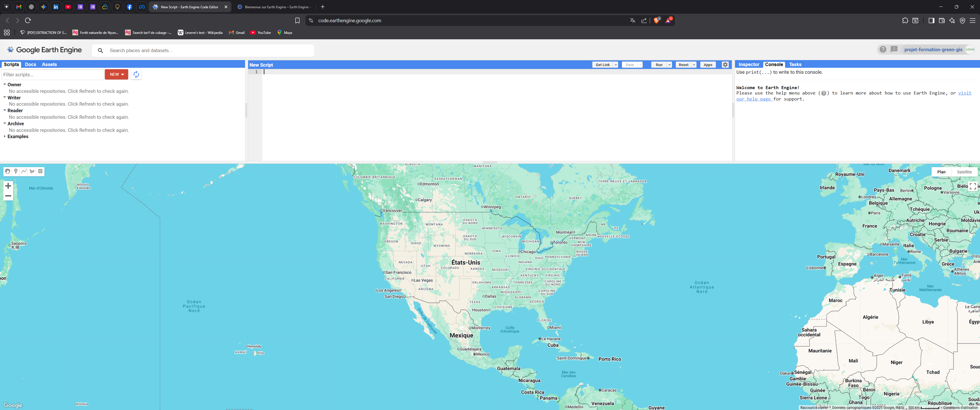Select the draw polygon shape tool
This screenshot has height=410, width=980.
(x=32, y=171)
